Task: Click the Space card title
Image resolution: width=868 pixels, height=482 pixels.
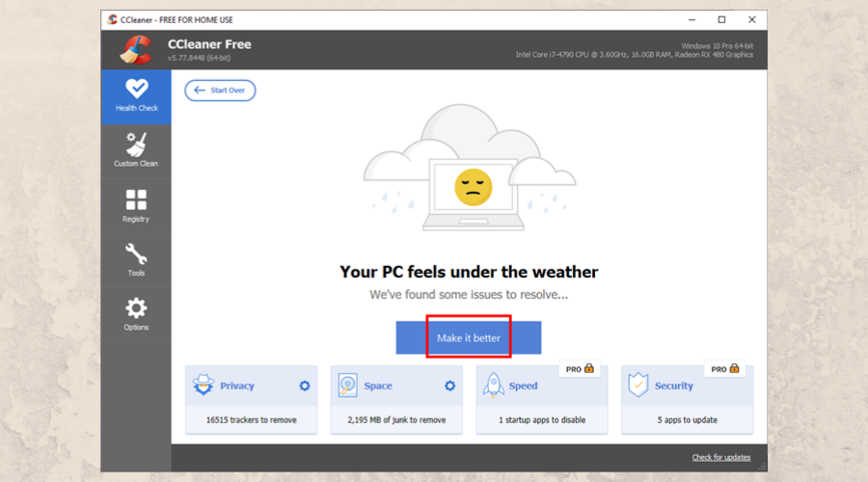Action: (x=378, y=386)
